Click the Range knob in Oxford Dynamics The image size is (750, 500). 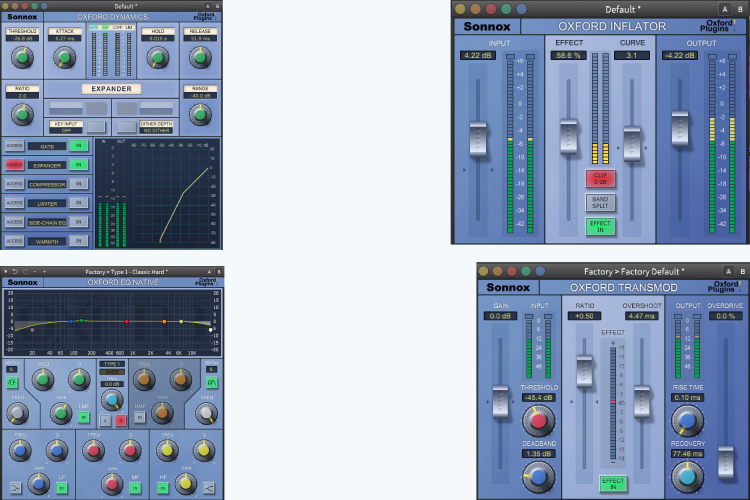[200, 114]
